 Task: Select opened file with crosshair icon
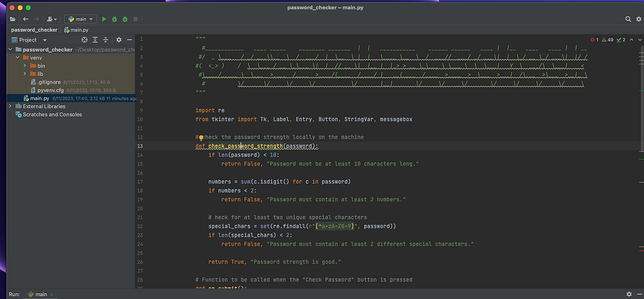[x=84, y=40]
